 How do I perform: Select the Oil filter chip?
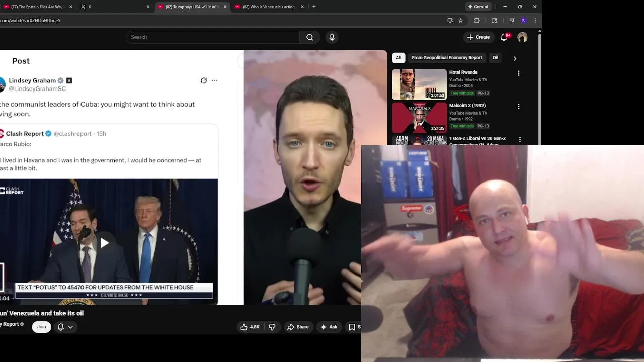click(495, 58)
